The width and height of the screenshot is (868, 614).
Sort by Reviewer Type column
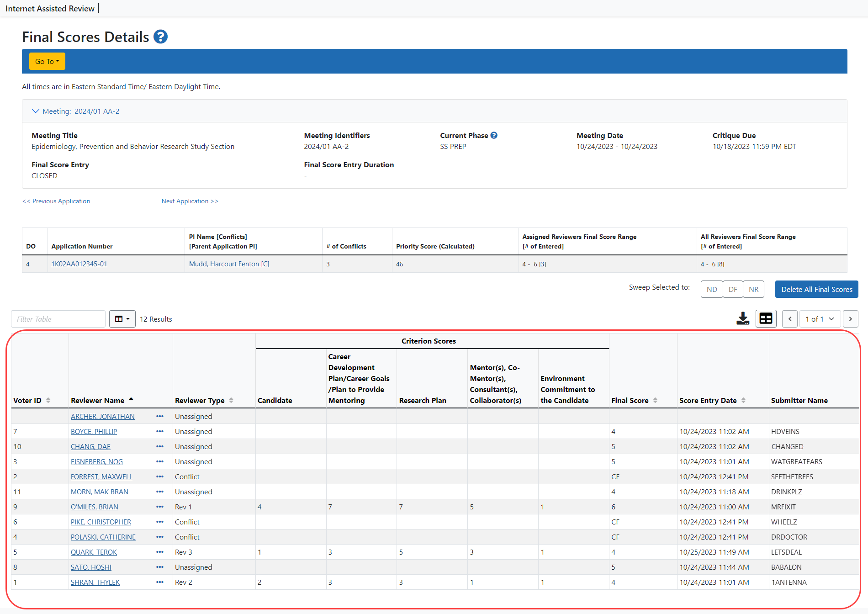(x=231, y=400)
